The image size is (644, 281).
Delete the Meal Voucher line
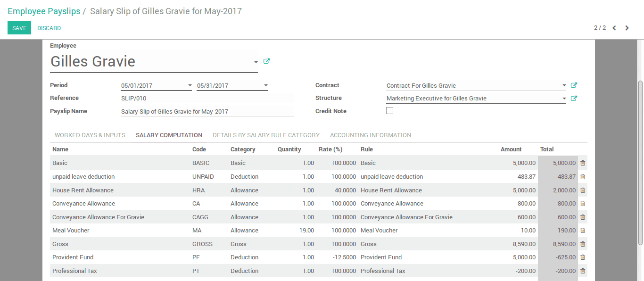[583, 231]
